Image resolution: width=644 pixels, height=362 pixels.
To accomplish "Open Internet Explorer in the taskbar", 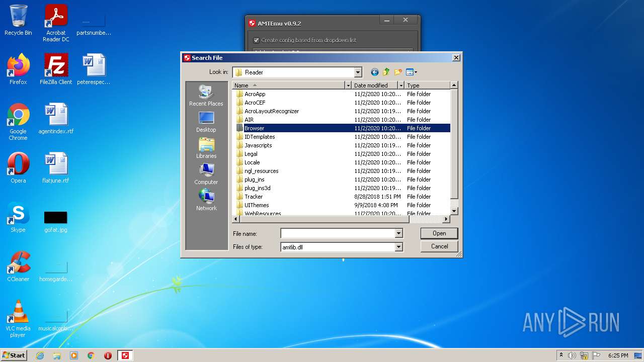I will (x=40, y=355).
